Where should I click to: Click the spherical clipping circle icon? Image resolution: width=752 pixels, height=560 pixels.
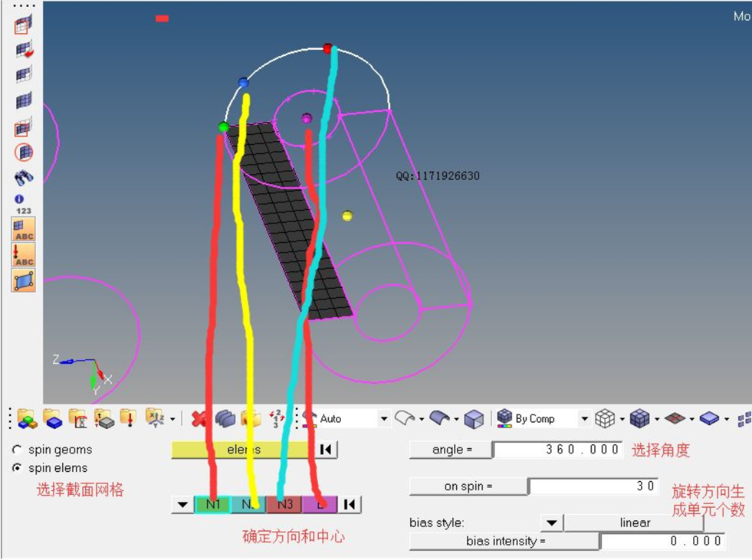click(24, 152)
